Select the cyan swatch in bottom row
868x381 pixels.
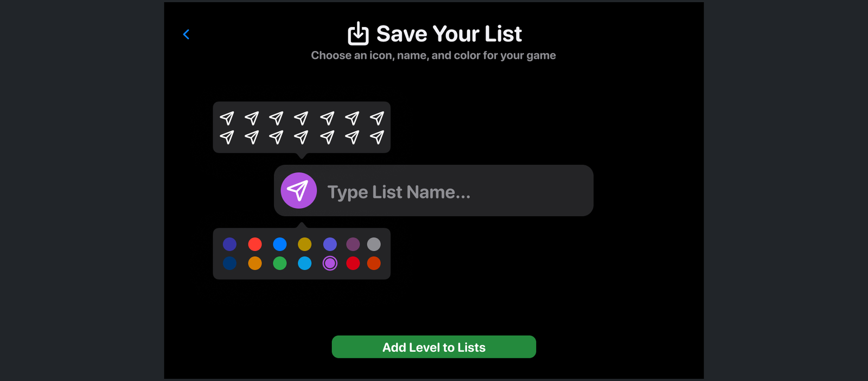(x=305, y=263)
